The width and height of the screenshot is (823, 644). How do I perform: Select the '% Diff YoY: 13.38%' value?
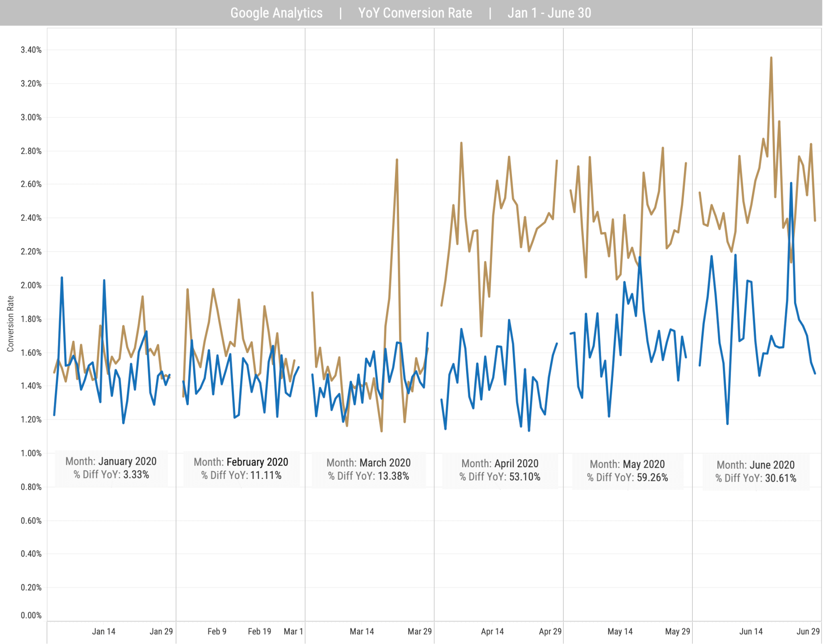(369, 476)
